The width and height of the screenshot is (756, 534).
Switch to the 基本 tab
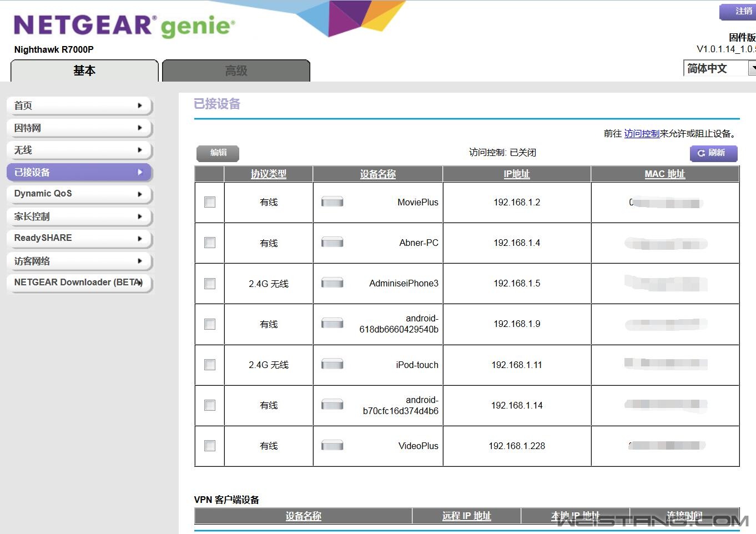(84, 70)
